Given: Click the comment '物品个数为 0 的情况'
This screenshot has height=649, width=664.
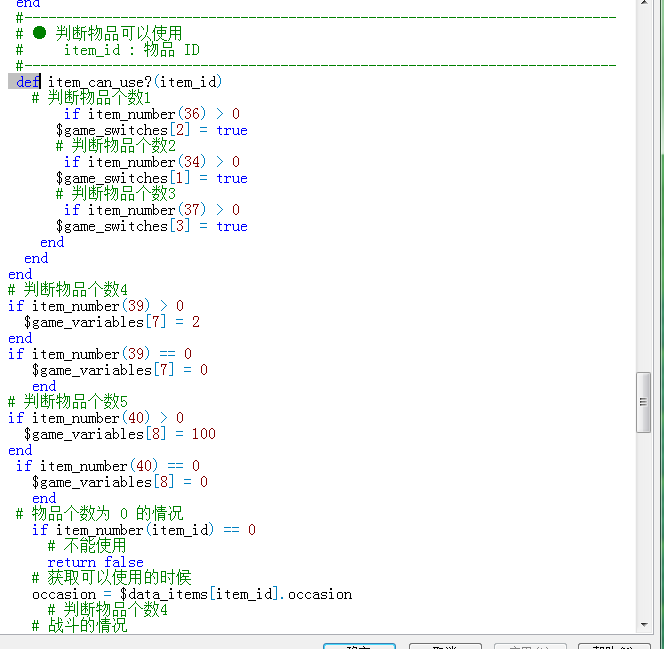Looking at the screenshot, I should (107, 514).
